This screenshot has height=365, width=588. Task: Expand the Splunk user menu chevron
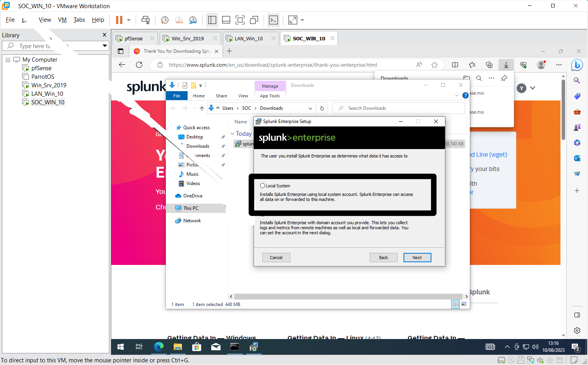[x=533, y=88]
